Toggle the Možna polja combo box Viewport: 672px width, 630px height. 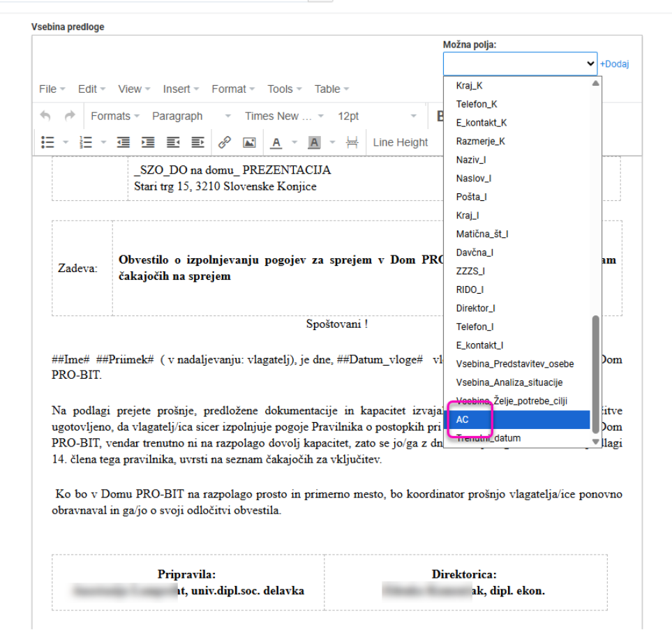coord(520,64)
